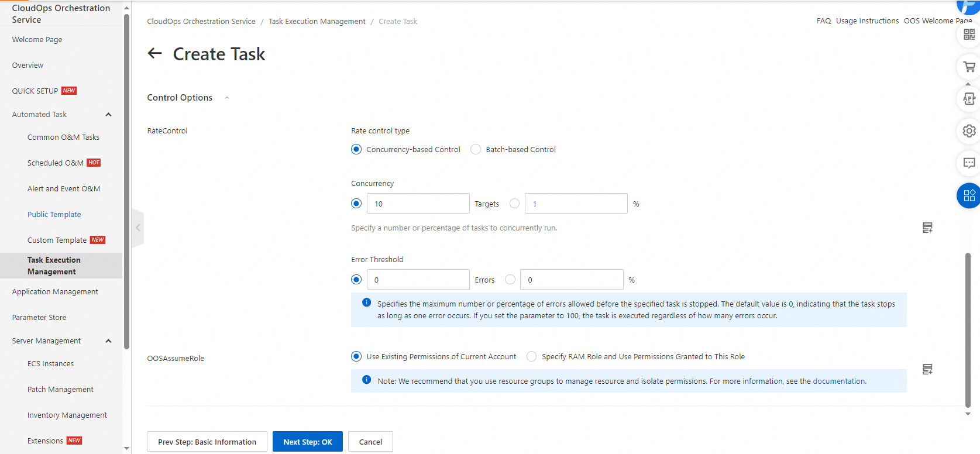The width and height of the screenshot is (980, 454).
Task: Open Parameter Store
Action: tap(39, 318)
